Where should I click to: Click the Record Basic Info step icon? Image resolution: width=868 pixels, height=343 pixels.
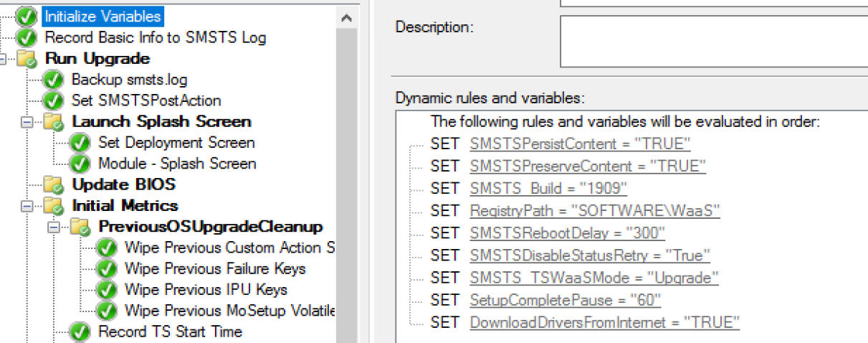tap(27, 37)
